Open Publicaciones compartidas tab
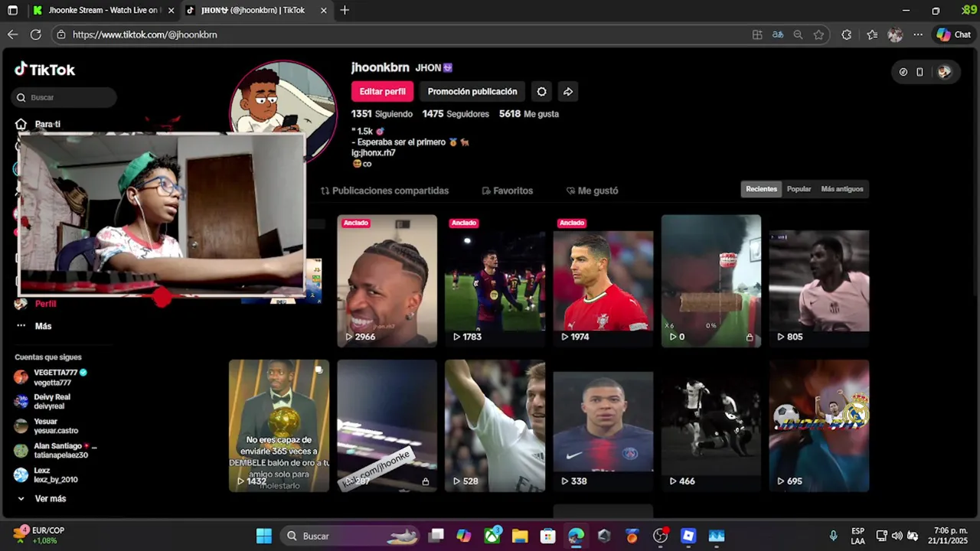 point(384,191)
